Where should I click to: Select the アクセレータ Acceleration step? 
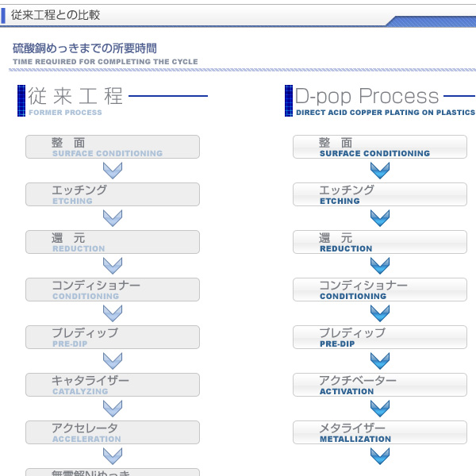(x=113, y=432)
